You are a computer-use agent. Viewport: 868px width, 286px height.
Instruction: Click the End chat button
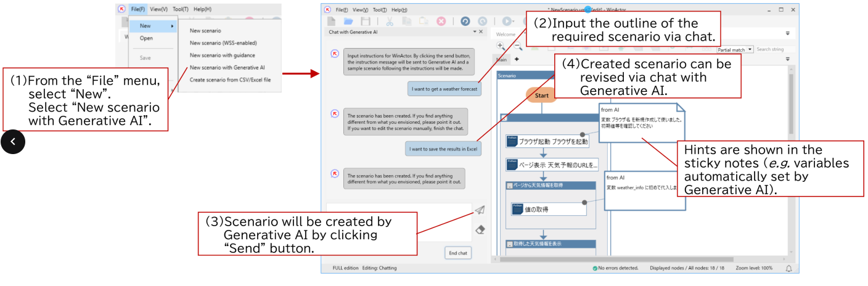coord(457,253)
